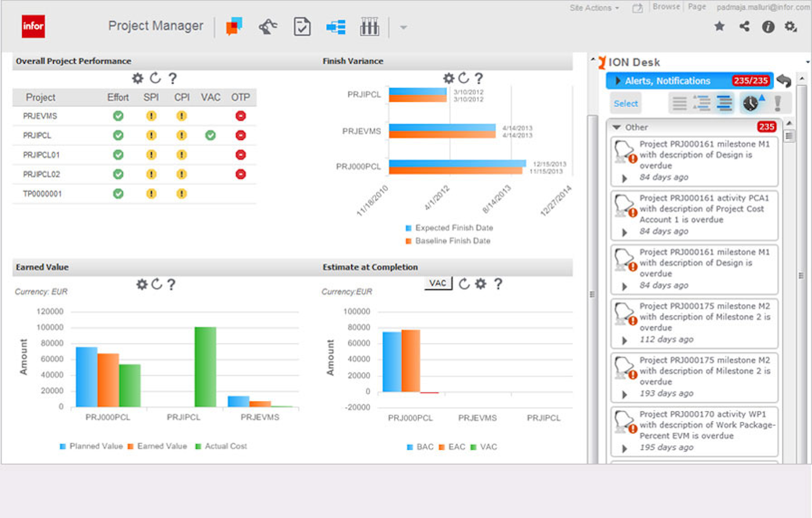Image resolution: width=812 pixels, height=518 pixels.
Task: Click the info icon near the top-right
Action: (x=768, y=27)
